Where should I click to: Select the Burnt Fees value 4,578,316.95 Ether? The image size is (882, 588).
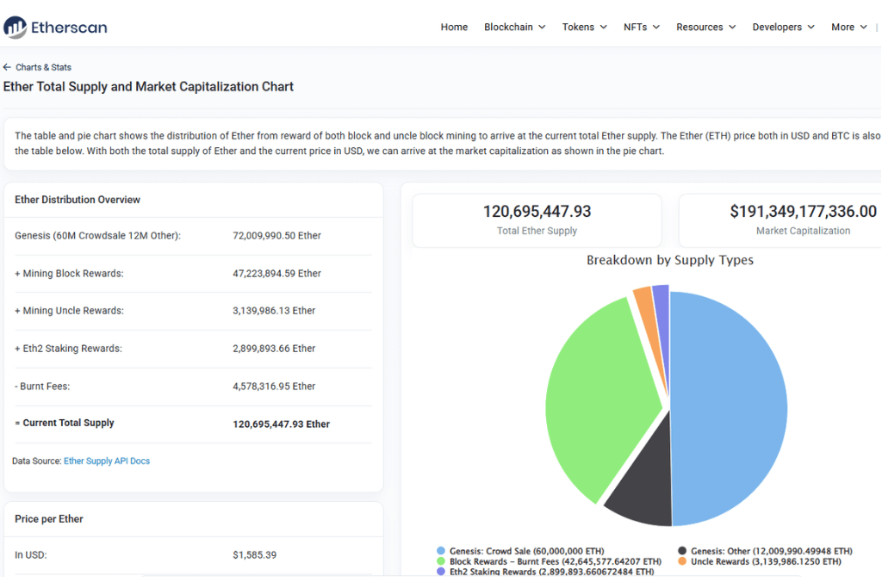tap(274, 387)
